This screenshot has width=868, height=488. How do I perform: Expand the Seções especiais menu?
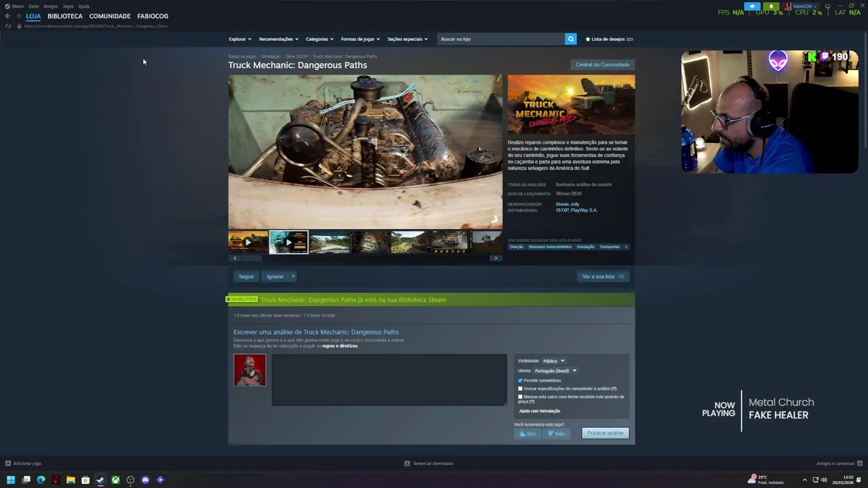click(407, 39)
